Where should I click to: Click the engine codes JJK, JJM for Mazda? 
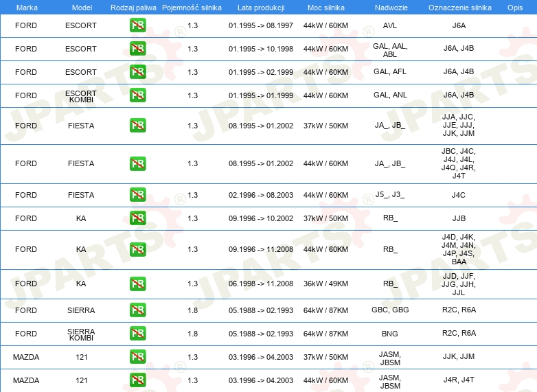[459, 356]
